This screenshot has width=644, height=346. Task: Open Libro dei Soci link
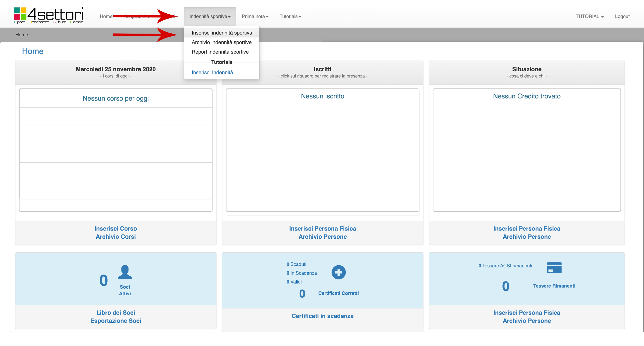click(x=115, y=312)
